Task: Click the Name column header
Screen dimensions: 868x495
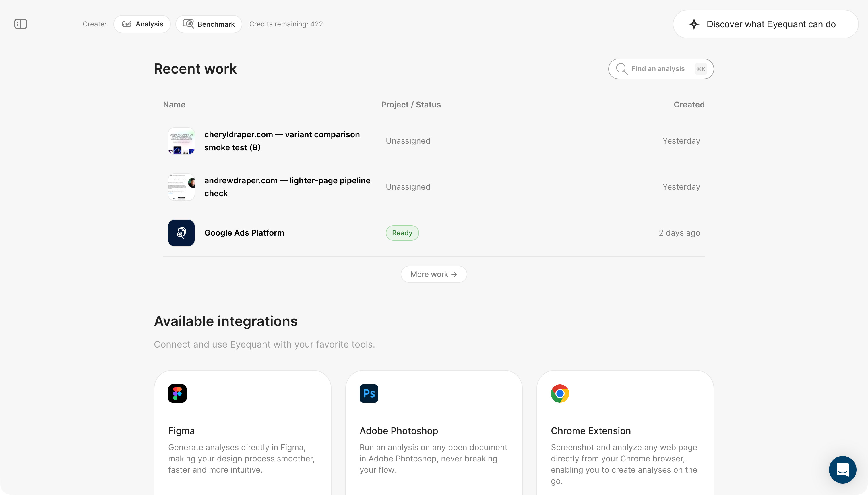Action: click(174, 105)
